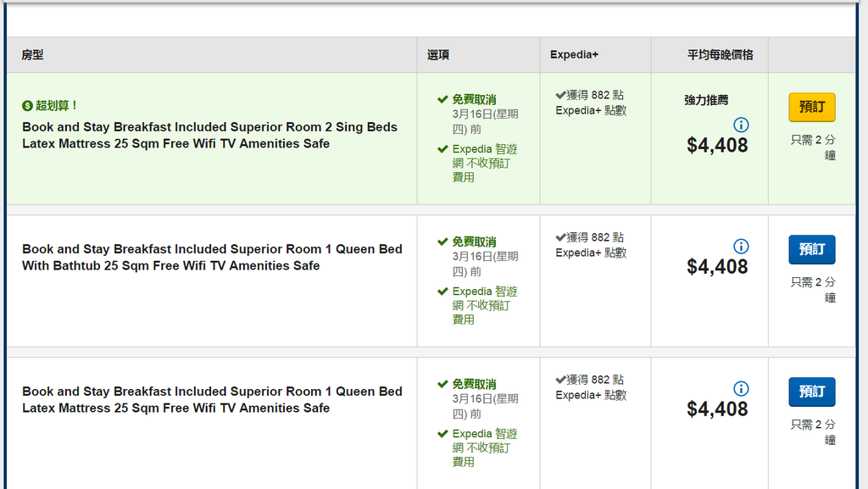Click the 平均每晚價格 column header

click(x=721, y=55)
